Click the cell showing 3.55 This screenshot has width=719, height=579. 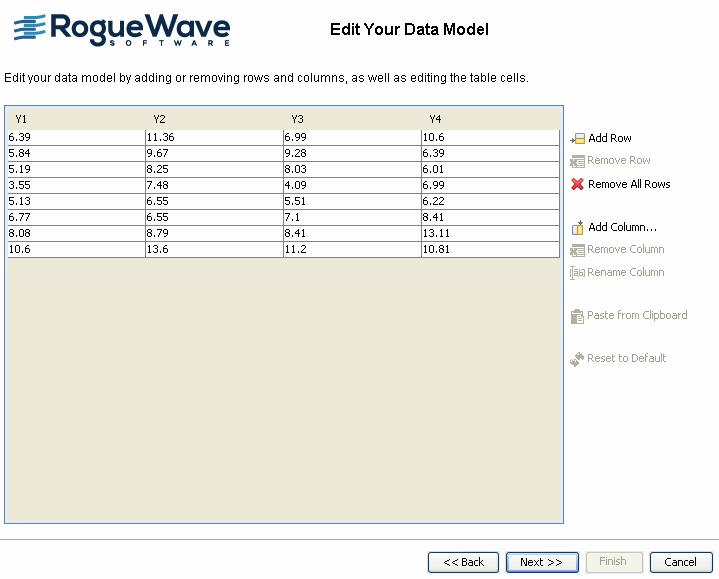click(x=75, y=185)
